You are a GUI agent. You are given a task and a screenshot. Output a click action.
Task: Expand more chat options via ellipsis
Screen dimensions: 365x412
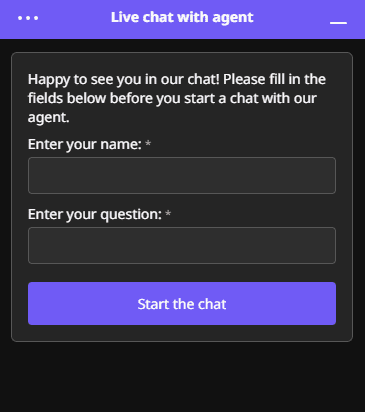(28, 18)
